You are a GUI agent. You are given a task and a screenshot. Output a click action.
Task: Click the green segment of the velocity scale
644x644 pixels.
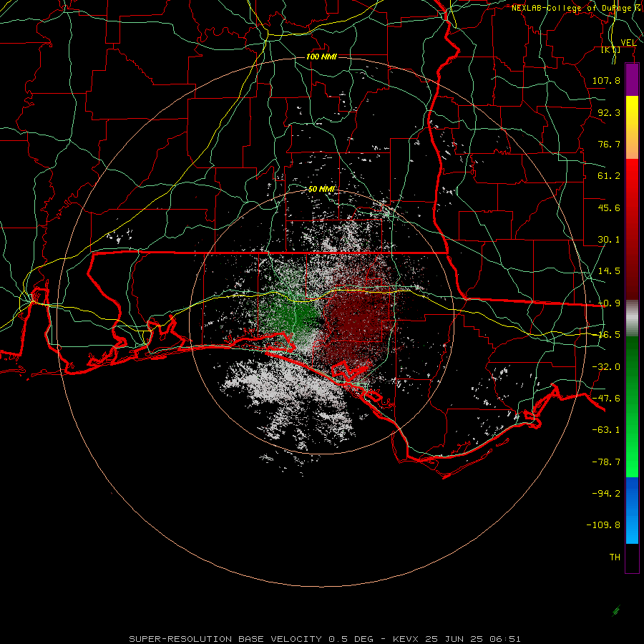(632, 406)
